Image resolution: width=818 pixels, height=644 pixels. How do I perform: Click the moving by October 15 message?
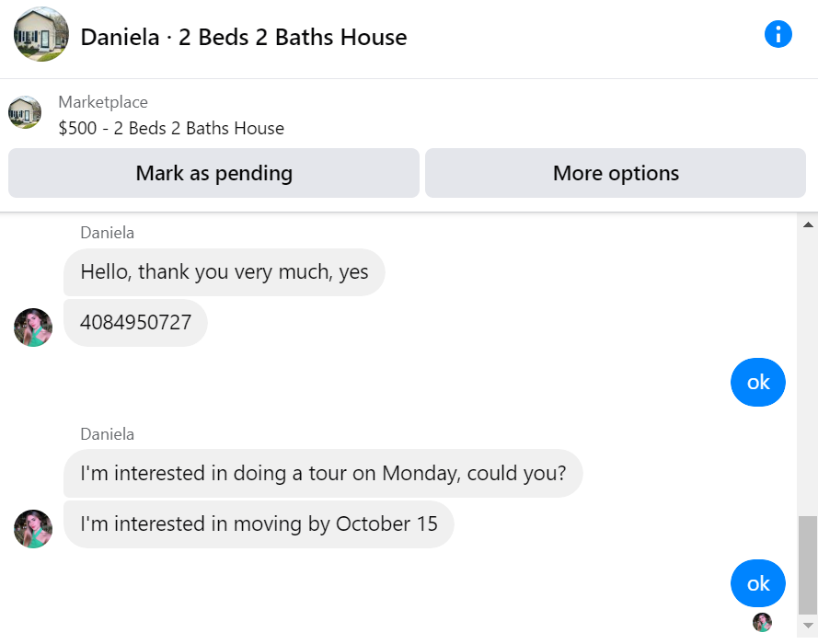pyautogui.click(x=259, y=524)
